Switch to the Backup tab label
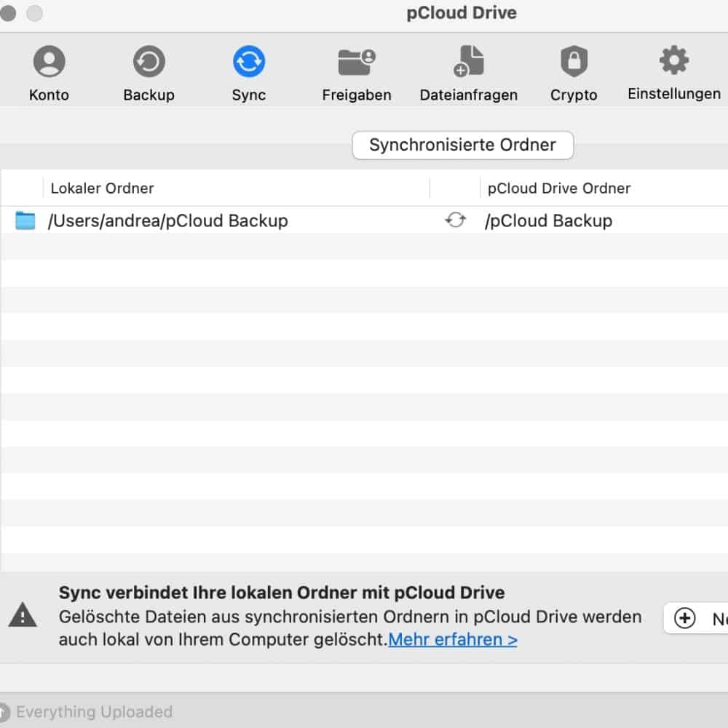Image resolution: width=728 pixels, height=728 pixels. click(x=149, y=95)
